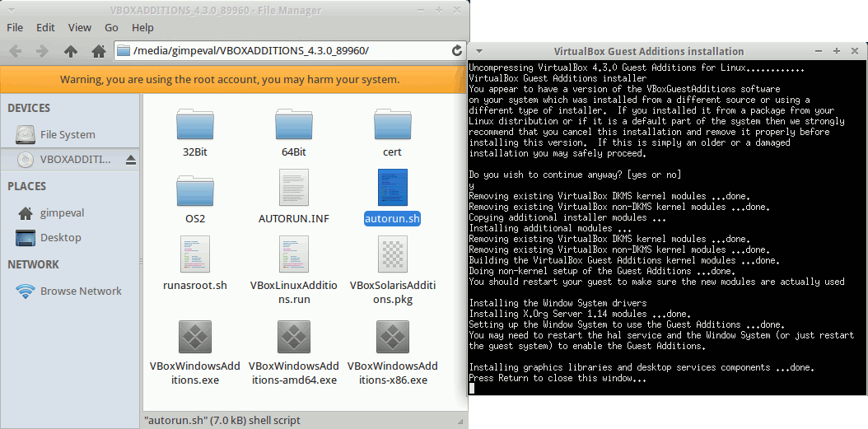This screenshot has width=868, height=429.
Task: Click the autorun.sh file name label
Action: tap(392, 219)
